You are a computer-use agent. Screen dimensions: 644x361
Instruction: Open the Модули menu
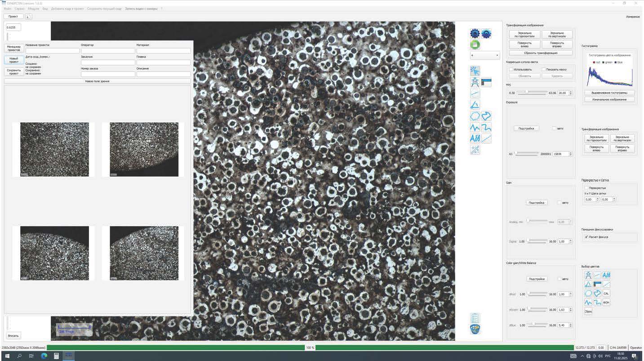click(33, 9)
